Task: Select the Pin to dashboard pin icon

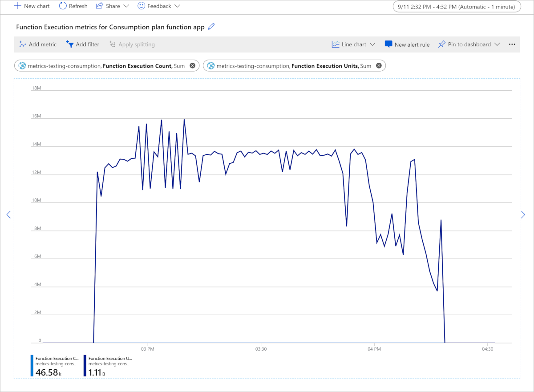Action: point(441,44)
